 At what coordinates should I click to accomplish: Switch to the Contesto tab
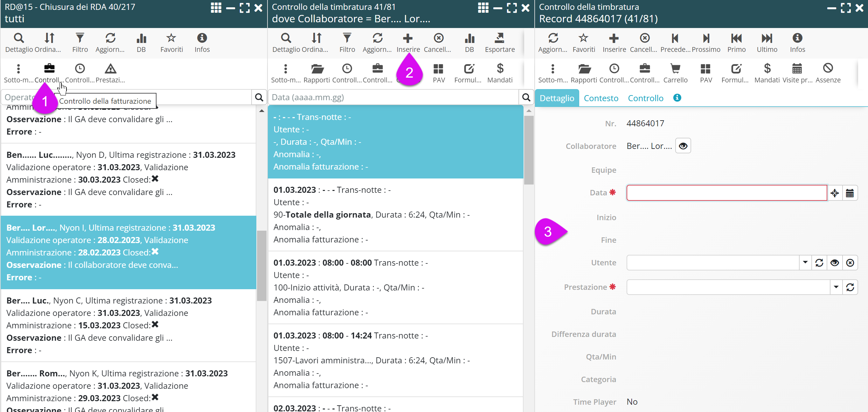click(x=601, y=98)
